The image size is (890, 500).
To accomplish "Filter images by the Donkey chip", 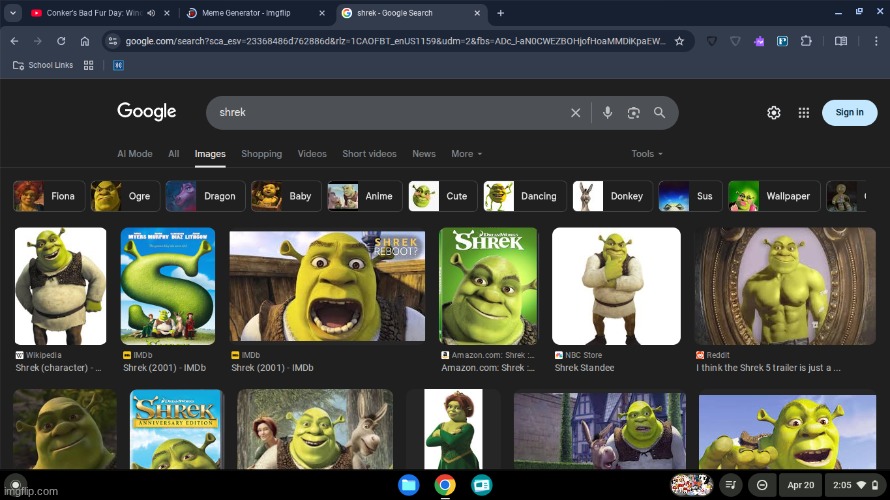I will tap(612, 196).
